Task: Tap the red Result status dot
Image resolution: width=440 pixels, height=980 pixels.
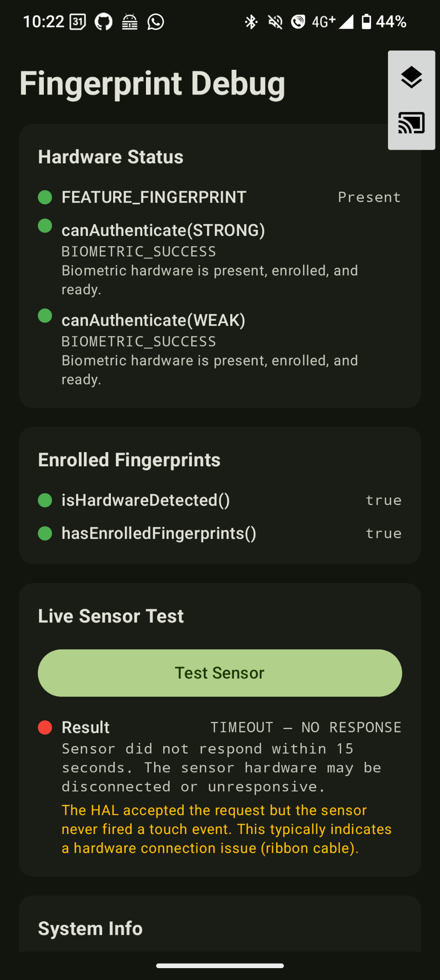Action: (x=45, y=727)
